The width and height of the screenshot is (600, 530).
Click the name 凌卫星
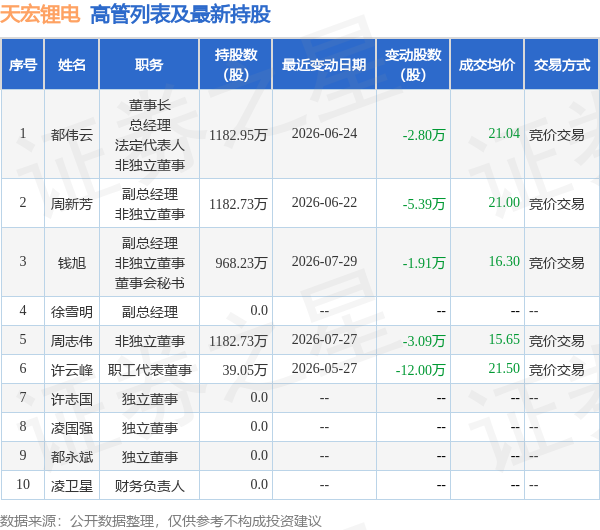[72, 486]
